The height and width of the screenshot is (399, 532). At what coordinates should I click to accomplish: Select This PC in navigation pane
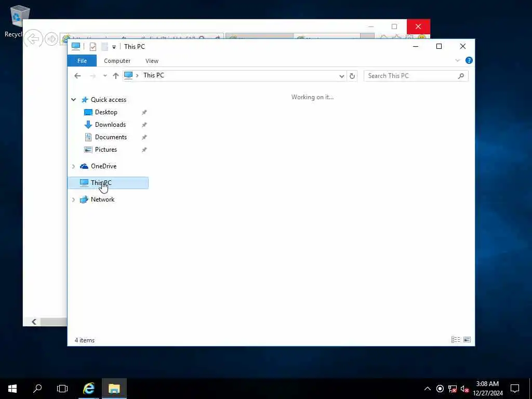coord(108,183)
